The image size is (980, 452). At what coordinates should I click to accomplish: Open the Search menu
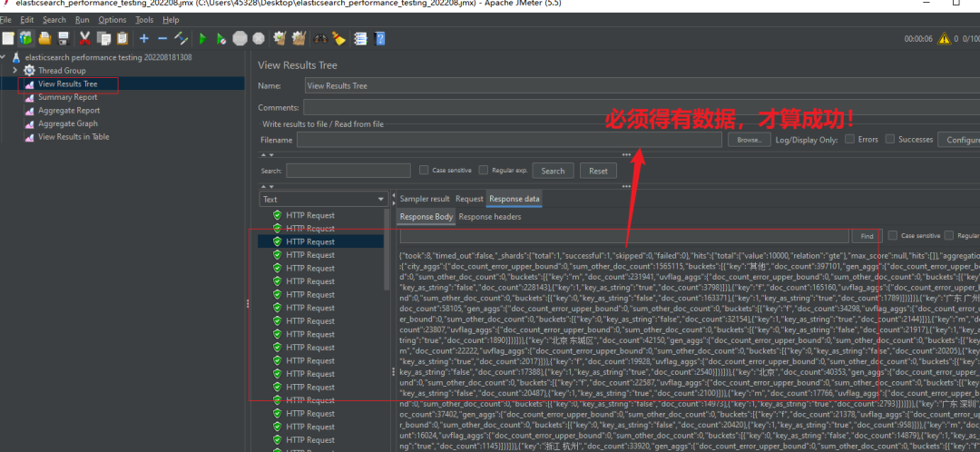coord(54,20)
